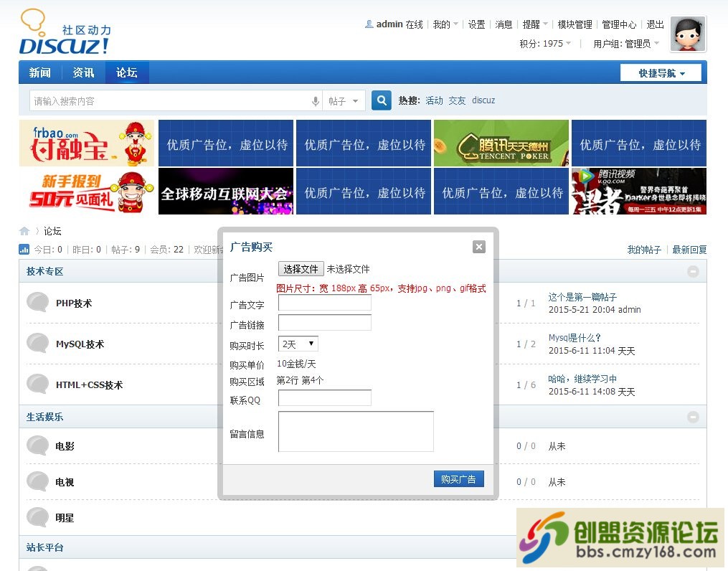
Task: Open the HTML+CSS技术 forum
Action: pyautogui.click(x=89, y=384)
